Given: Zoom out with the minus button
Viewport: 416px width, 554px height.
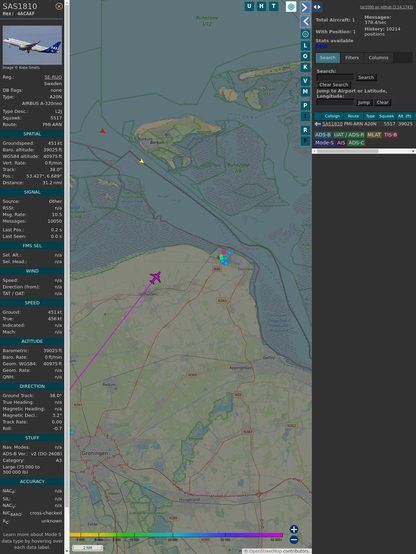Looking at the screenshot, I should pyautogui.click(x=294, y=540).
